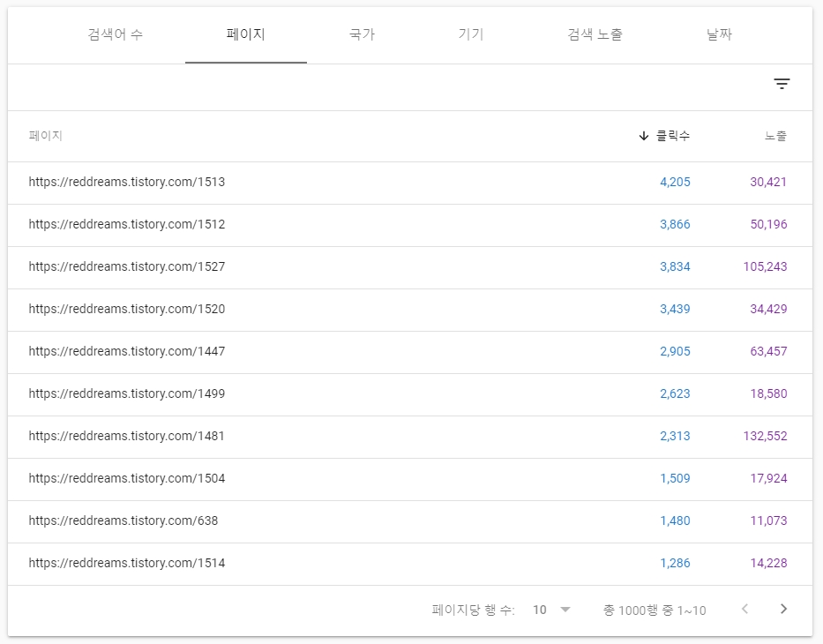Viewport: 823px width, 644px height.
Task: Click the sort arrow beside 클릭수
Action: coord(644,136)
